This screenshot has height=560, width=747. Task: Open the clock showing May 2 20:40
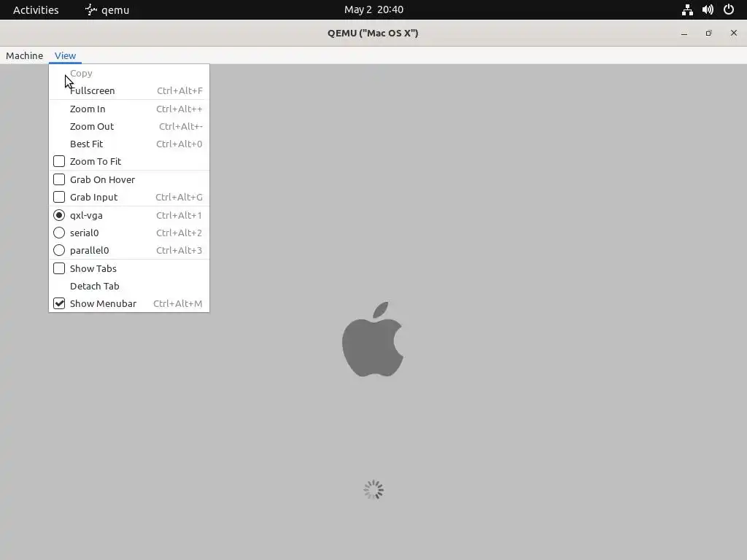click(x=373, y=9)
